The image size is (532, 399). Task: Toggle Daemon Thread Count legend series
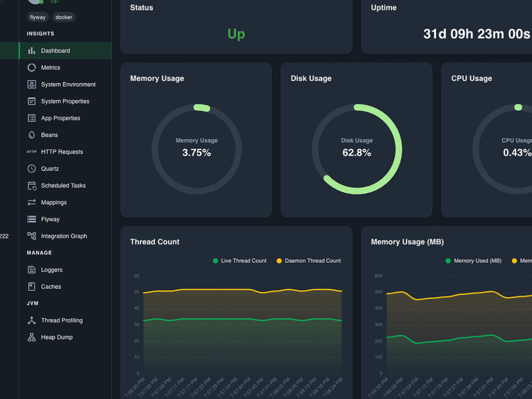(309, 261)
